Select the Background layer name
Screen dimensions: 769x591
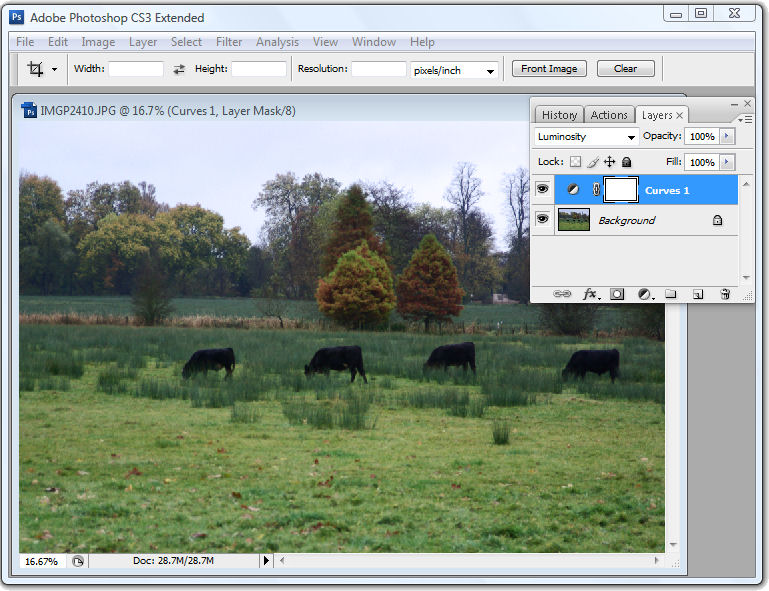626,220
